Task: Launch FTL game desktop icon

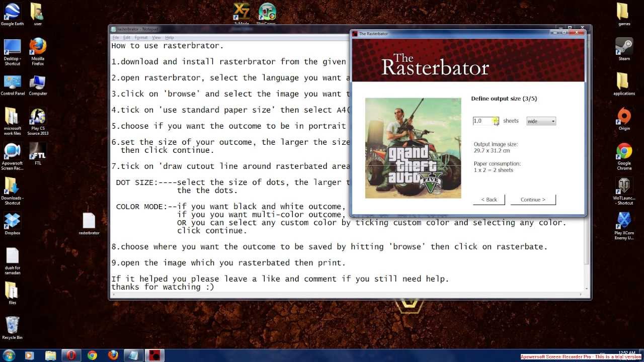Action: click(x=38, y=154)
